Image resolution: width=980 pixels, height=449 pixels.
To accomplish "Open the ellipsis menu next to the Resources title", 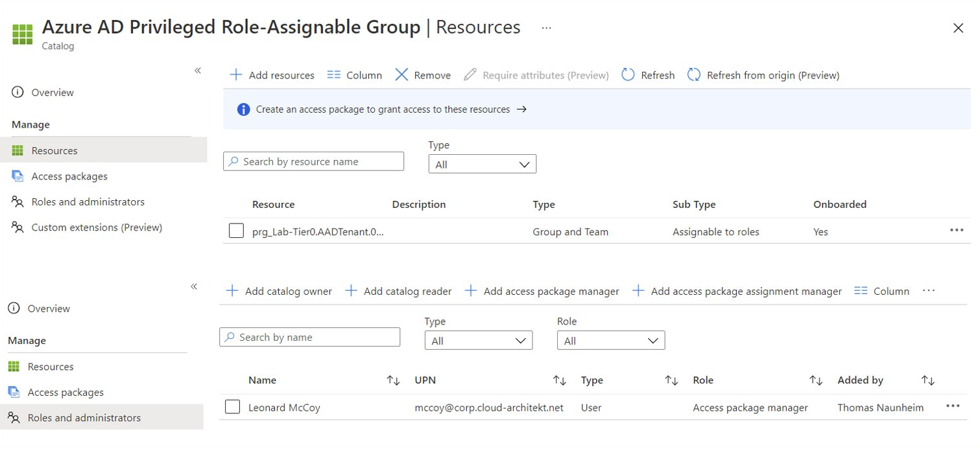I will 546,28.
